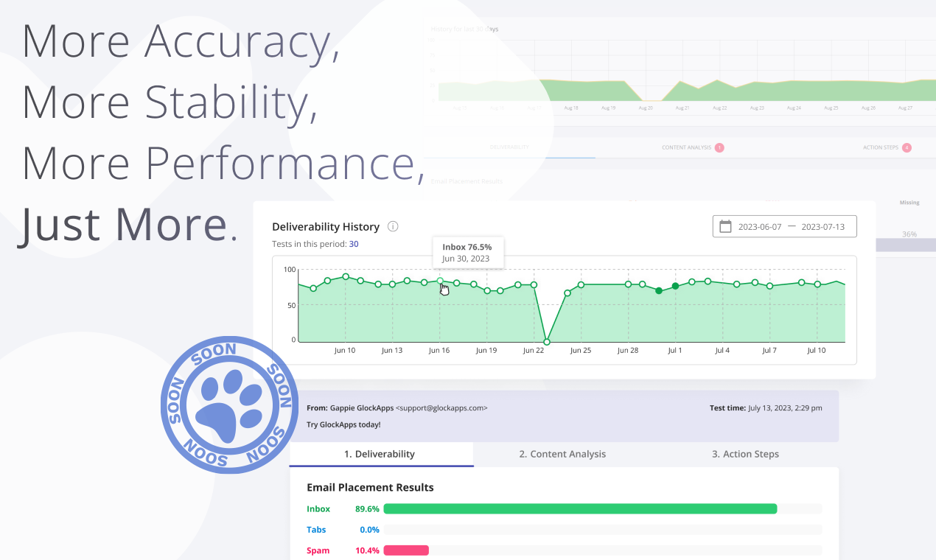Viewport: 936px width, 560px height.
Task: Select the DELIVERABILITY tab in background window
Action: (x=509, y=147)
